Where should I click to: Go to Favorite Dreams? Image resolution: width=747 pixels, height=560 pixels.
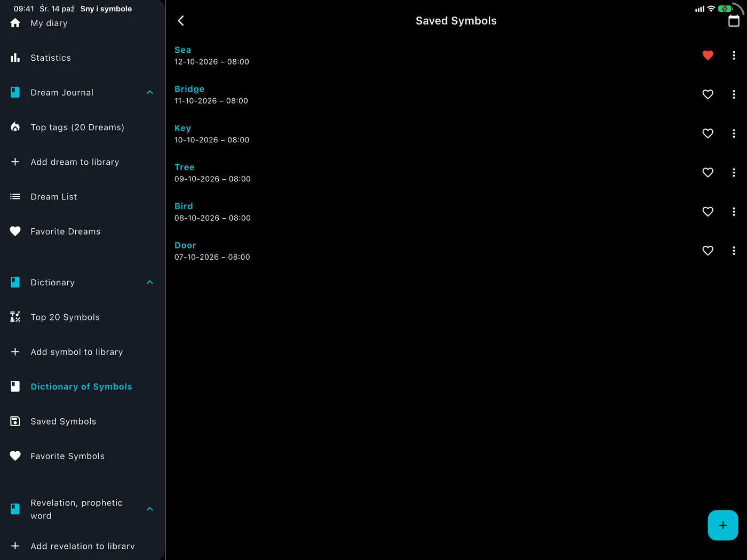[x=82, y=231]
